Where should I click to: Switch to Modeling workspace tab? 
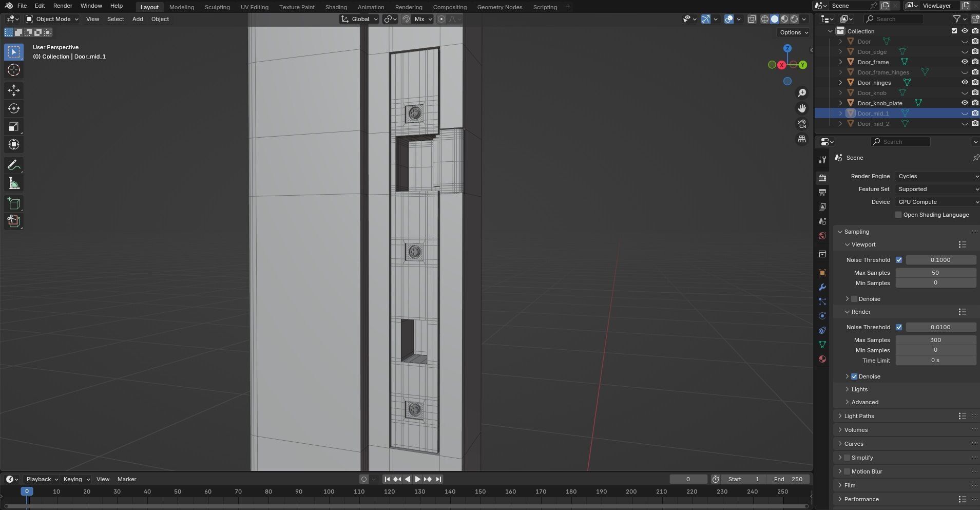pos(182,7)
